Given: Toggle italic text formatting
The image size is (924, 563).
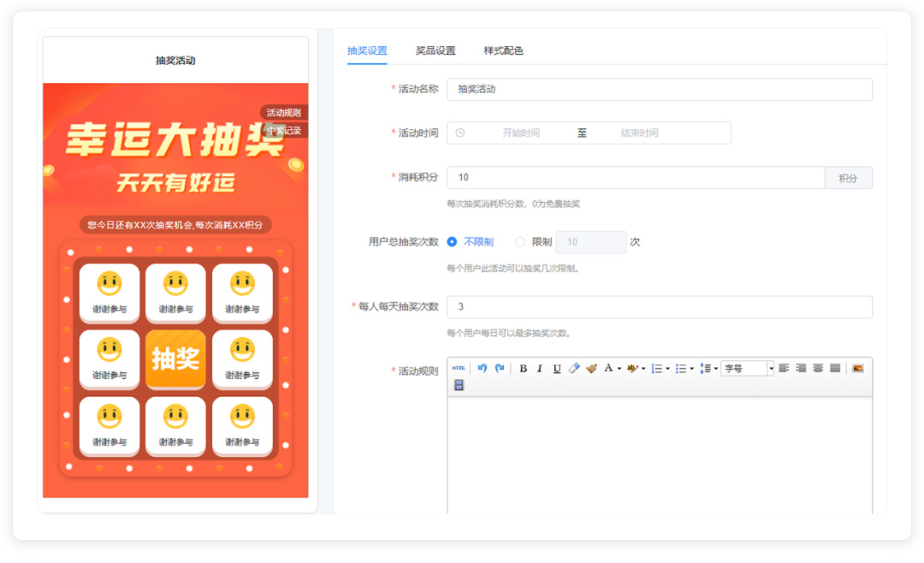Looking at the screenshot, I should pyautogui.click(x=540, y=369).
